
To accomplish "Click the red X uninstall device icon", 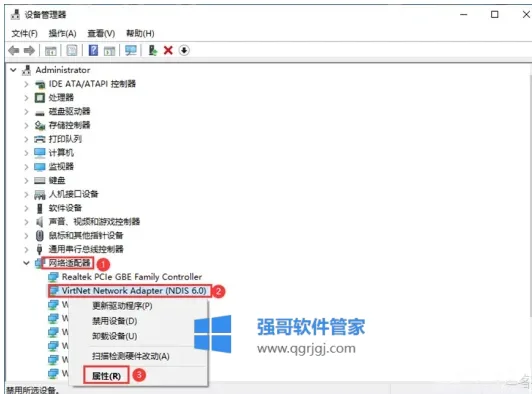I will [168, 50].
